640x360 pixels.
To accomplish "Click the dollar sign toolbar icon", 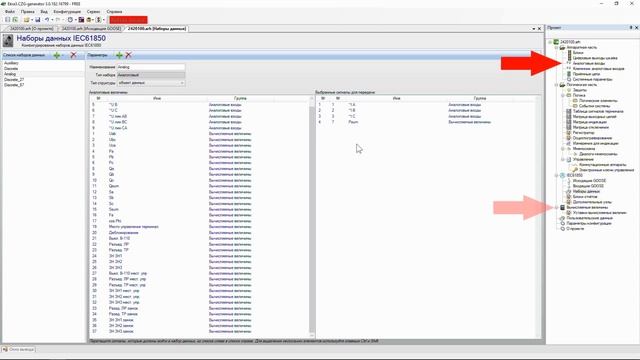I will (x=98, y=20).
